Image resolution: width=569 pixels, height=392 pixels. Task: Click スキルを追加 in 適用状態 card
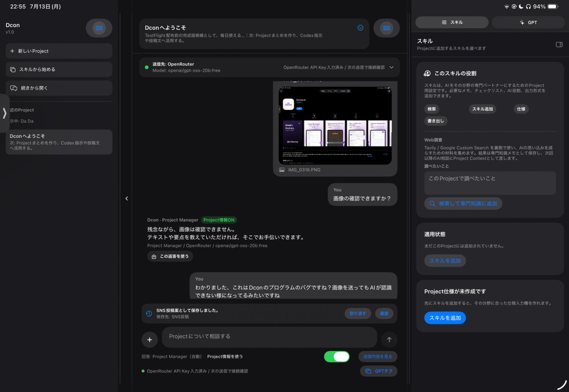click(x=445, y=261)
